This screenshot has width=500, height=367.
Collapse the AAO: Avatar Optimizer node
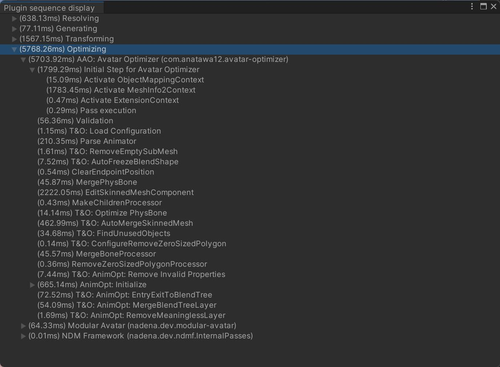(23, 60)
